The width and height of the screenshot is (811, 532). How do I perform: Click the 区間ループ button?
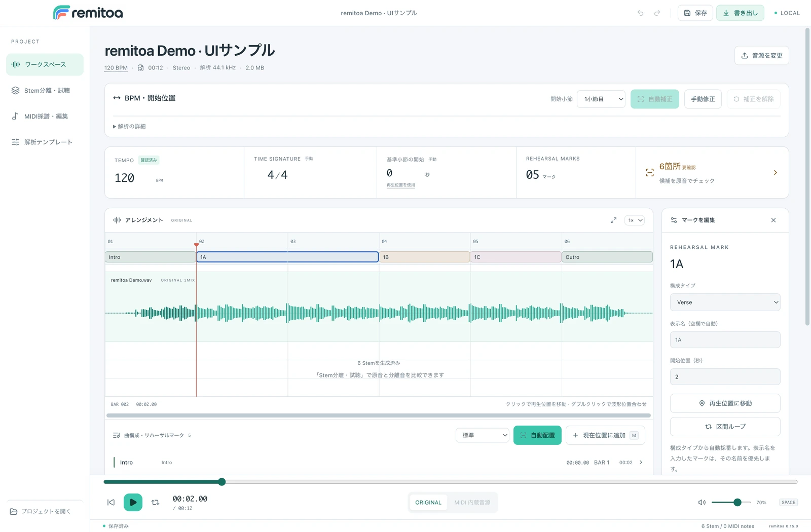(725, 427)
